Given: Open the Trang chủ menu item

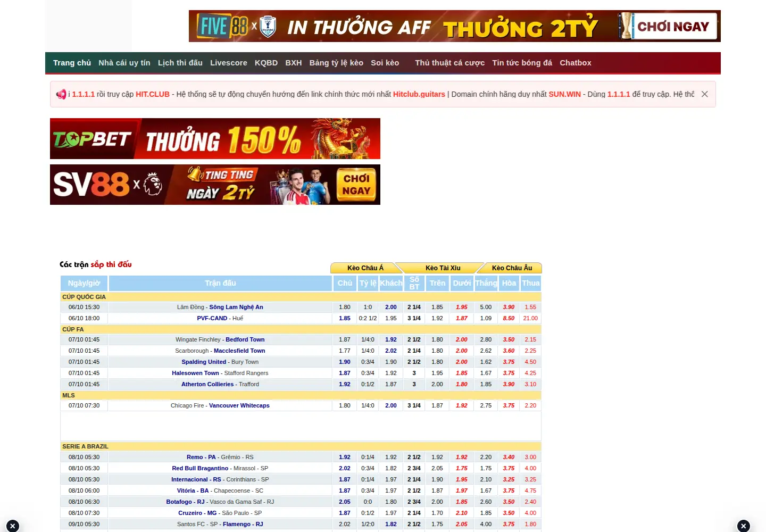Looking at the screenshot, I should coord(72,63).
